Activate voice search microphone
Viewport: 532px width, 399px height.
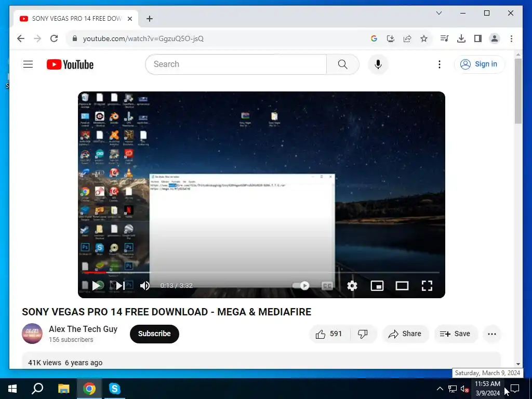[378, 64]
